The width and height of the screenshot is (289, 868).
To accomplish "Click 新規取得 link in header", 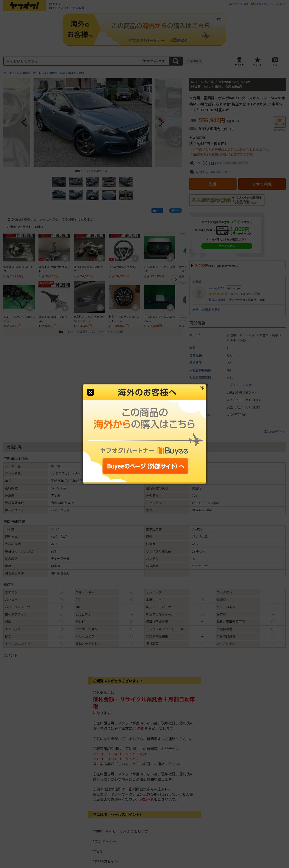I will point(78,8).
